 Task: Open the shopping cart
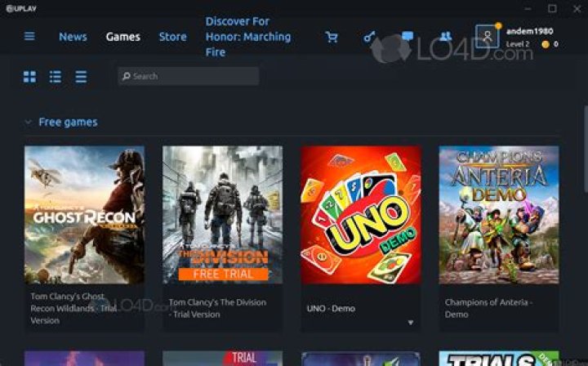point(332,37)
